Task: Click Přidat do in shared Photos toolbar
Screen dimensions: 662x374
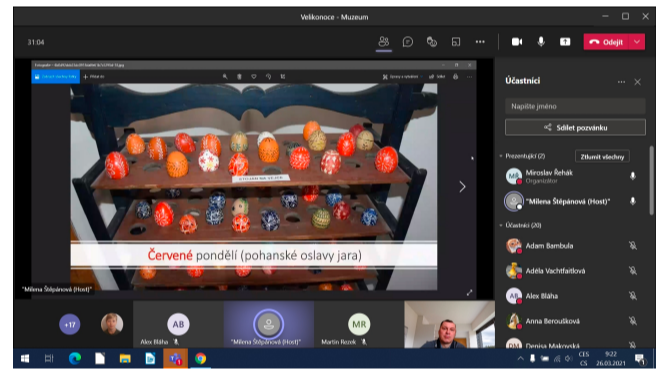Action: pos(94,77)
